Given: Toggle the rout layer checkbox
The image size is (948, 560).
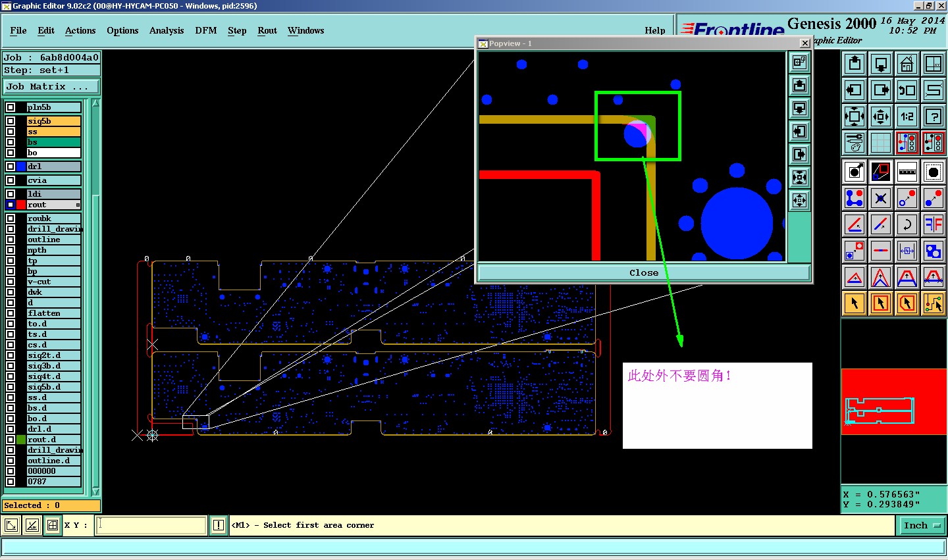Looking at the screenshot, I should coord(11,205).
